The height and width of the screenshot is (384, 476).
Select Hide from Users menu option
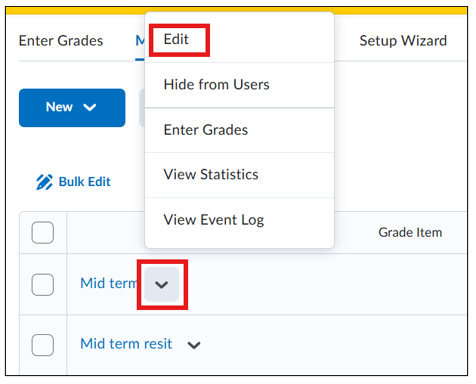(239, 85)
